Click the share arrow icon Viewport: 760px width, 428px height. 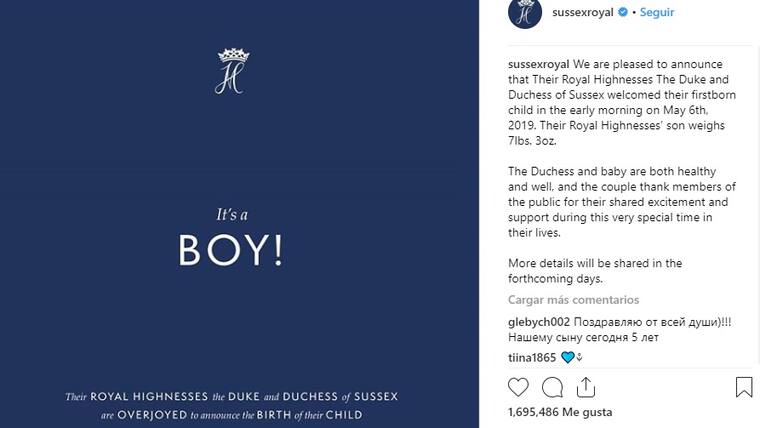[586, 387]
